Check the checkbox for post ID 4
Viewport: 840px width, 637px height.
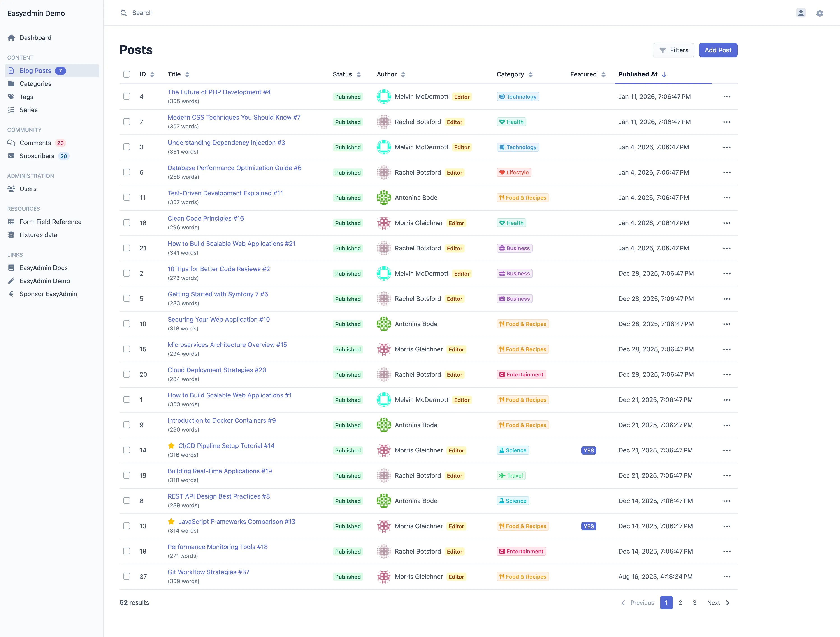click(126, 96)
